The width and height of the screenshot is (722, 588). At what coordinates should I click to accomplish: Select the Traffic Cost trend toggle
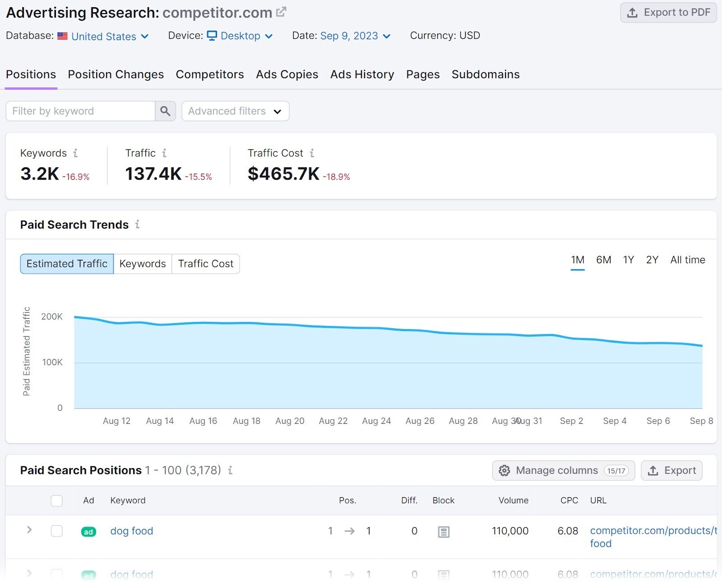coord(205,264)
